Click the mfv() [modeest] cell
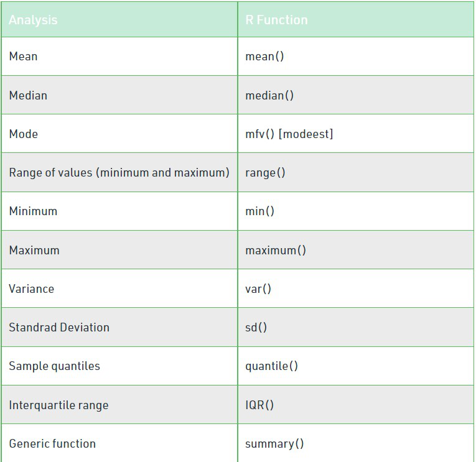476x462 pixels. point(356,134)
